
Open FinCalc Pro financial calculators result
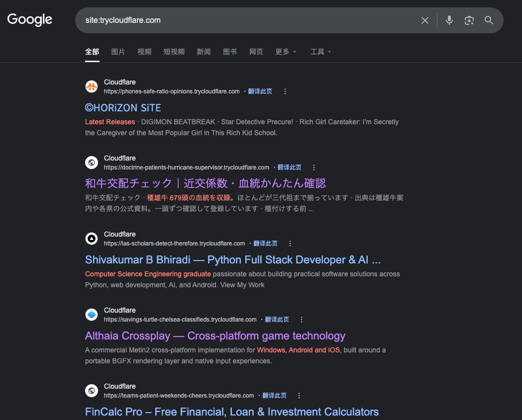[232, 412]
